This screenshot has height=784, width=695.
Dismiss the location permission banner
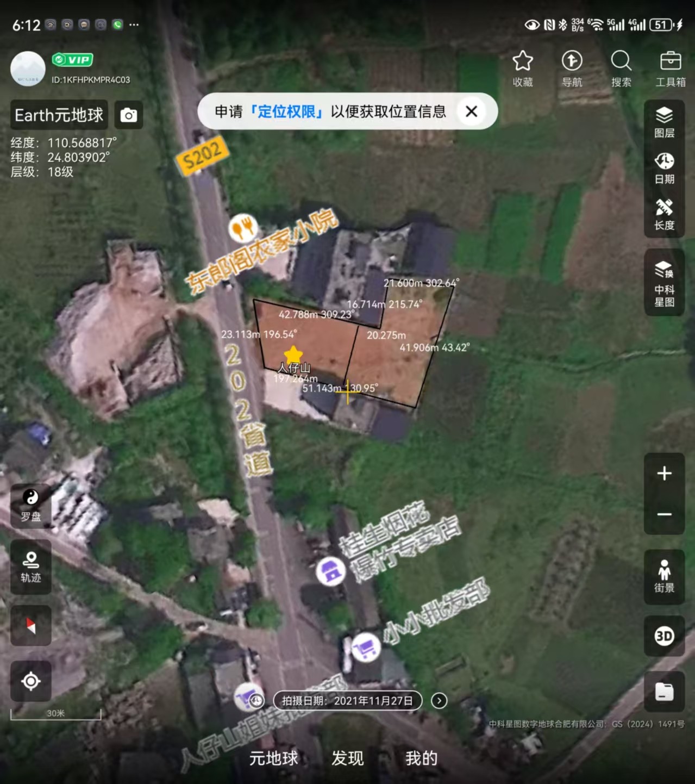click(x=471, y=111)
